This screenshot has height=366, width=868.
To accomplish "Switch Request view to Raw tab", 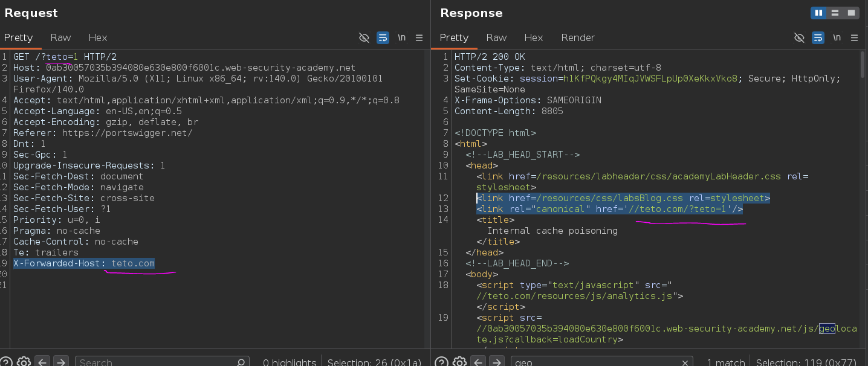I will [60, 37].
